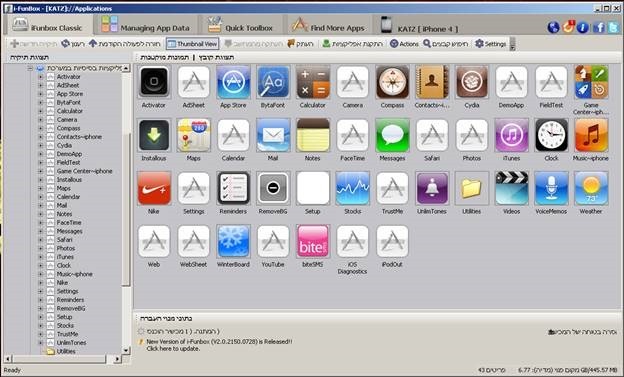Select the KATZ [iPhone 4] tab
The image size is (624, 377).
(419, 26)
